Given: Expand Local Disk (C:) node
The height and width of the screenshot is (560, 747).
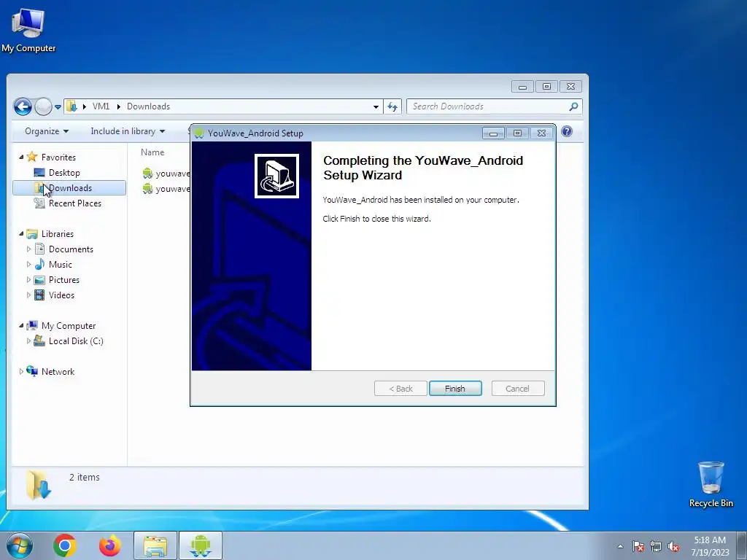Looking at the screenshot, I should (x=28, y=341).
